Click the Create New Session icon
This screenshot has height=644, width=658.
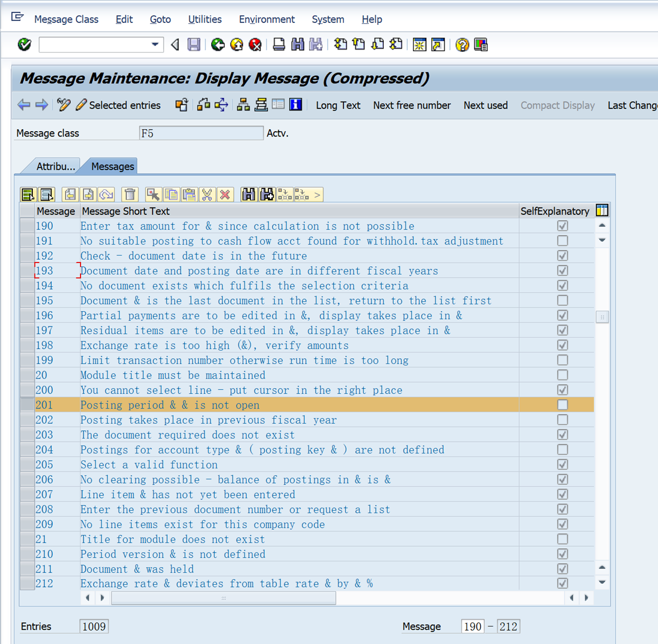click(x=419, y=44)
